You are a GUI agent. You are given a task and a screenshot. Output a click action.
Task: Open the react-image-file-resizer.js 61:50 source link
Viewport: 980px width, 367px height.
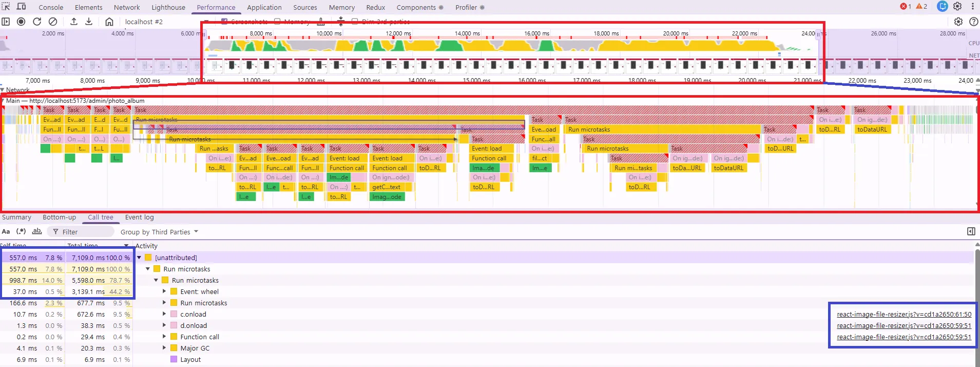tap(904, 314)
